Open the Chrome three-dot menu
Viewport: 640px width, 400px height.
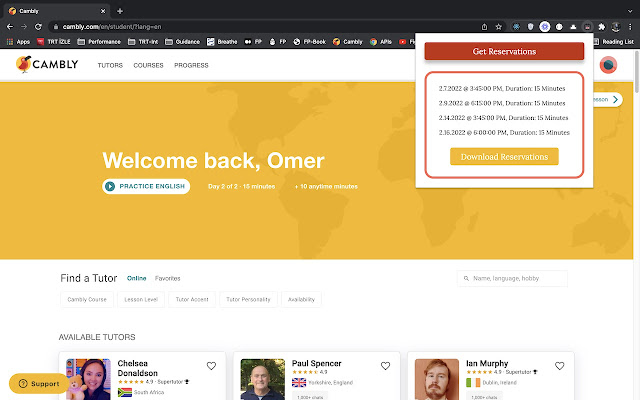point(630,27)
